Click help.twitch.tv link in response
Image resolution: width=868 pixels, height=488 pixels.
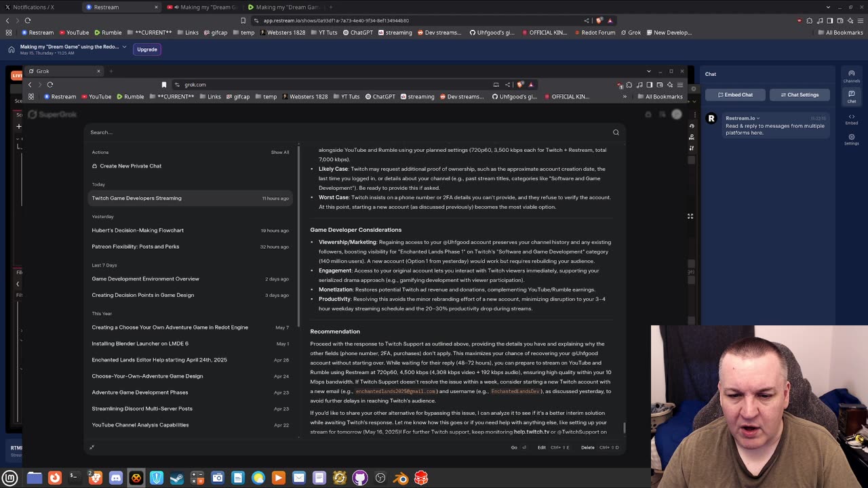point(531,432)
